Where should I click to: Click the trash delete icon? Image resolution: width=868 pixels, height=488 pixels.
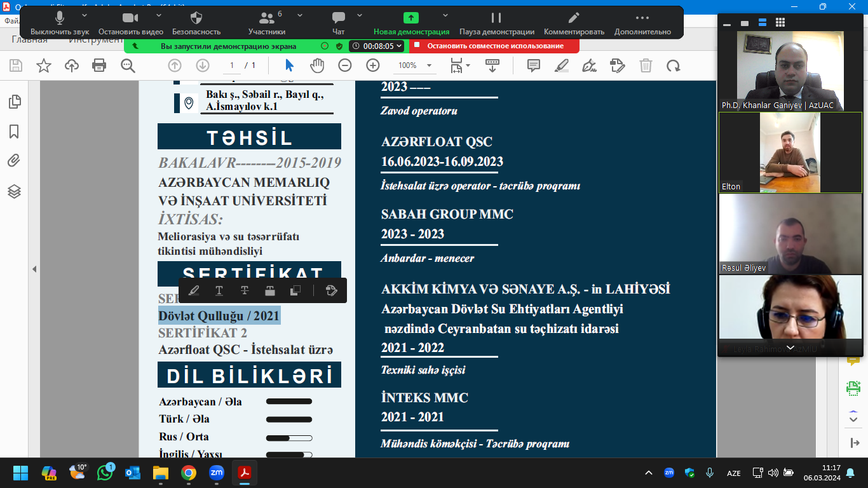(x=646, y=65)
